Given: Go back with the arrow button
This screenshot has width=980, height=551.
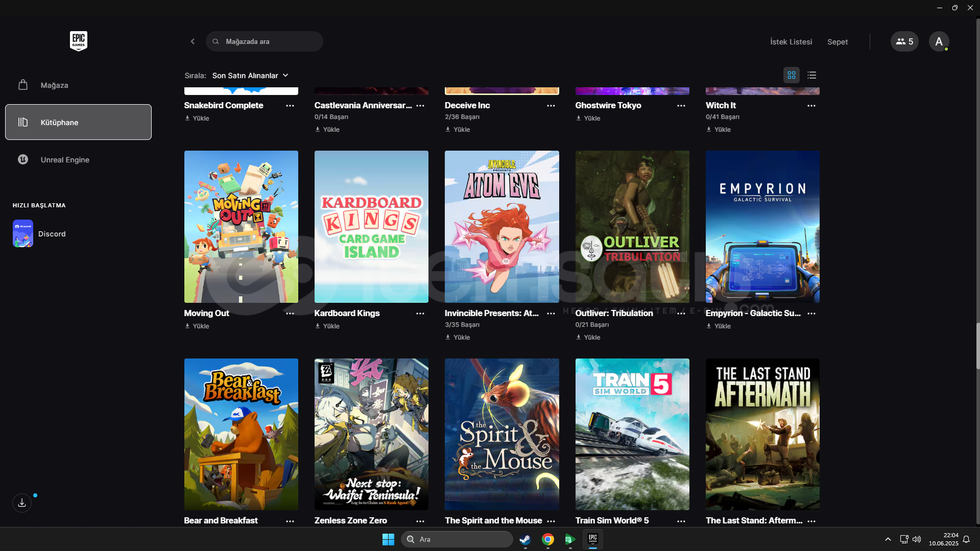Looking at the screenshot, I should coord(193,41).
